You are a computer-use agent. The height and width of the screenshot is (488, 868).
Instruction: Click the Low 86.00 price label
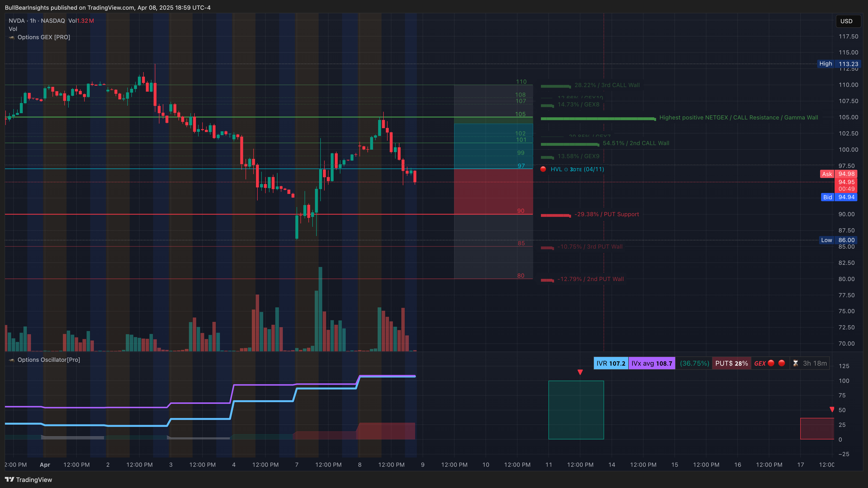[838, 240]
